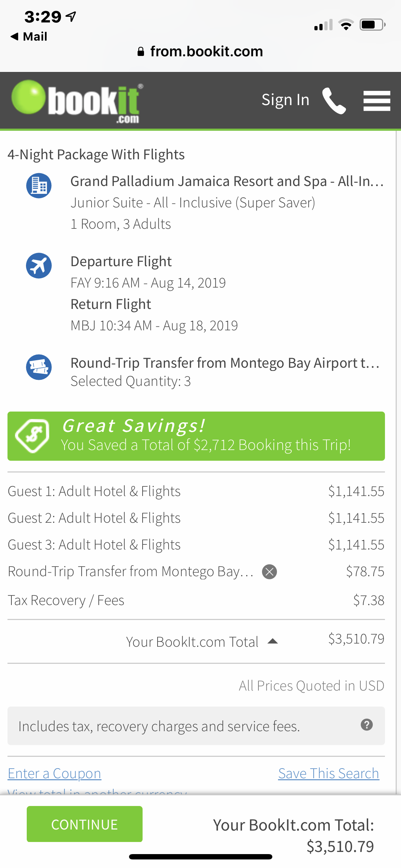Screen dimensions: 401x868
Task: Open the help question mark icon
Action: coord(366,725)
